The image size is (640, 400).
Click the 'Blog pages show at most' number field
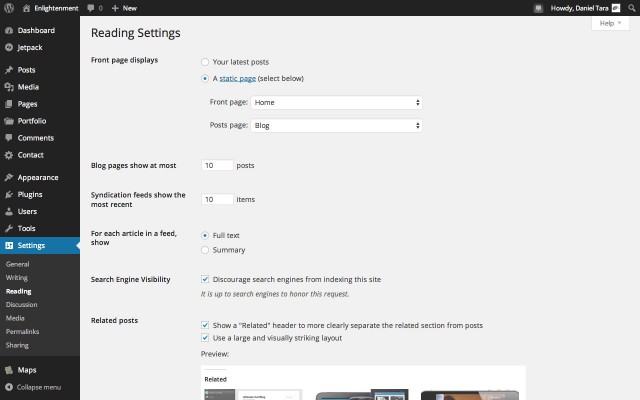217,165
